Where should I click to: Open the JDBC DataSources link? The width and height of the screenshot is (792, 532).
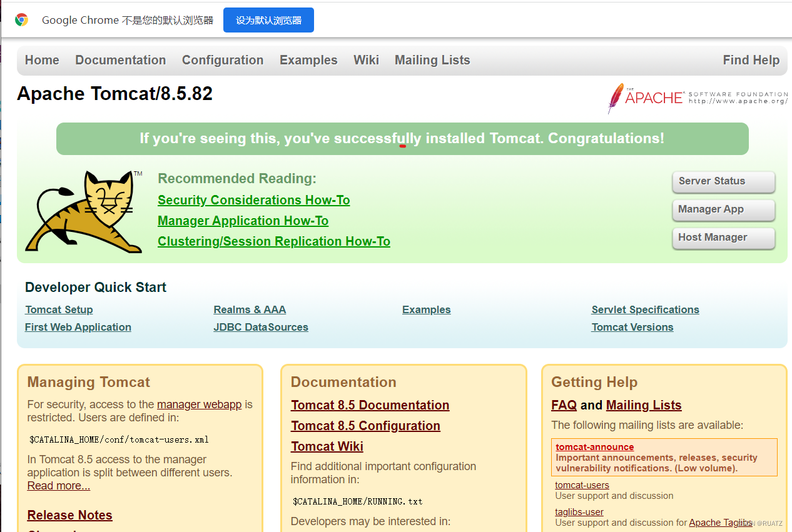click(261, 327)
